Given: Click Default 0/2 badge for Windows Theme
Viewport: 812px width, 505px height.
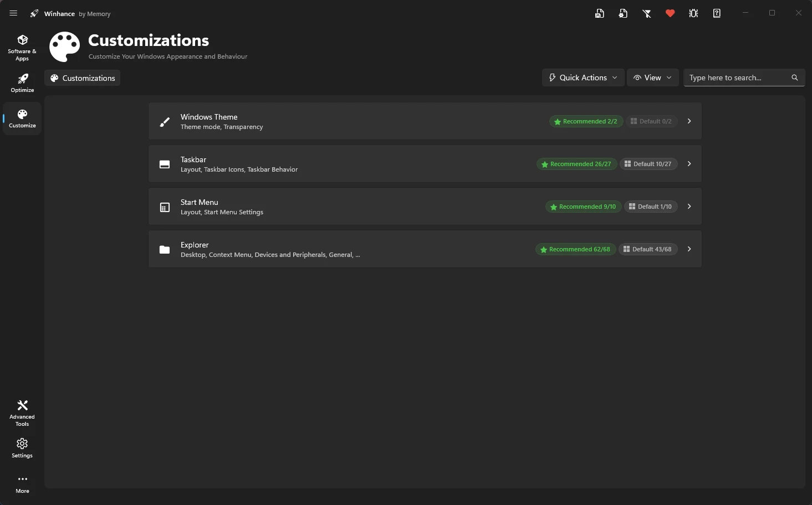Looking at the screenshot, I should [x=651, y=121].
